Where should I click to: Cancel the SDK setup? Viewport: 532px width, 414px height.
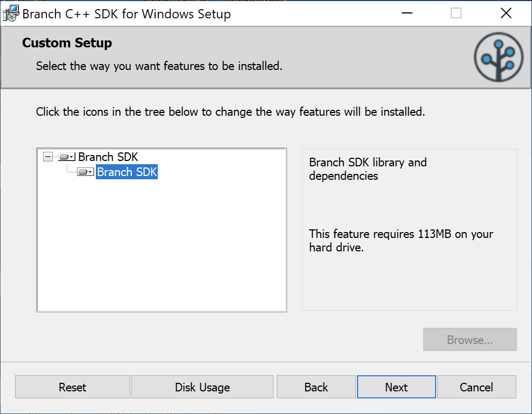point(477,387)
